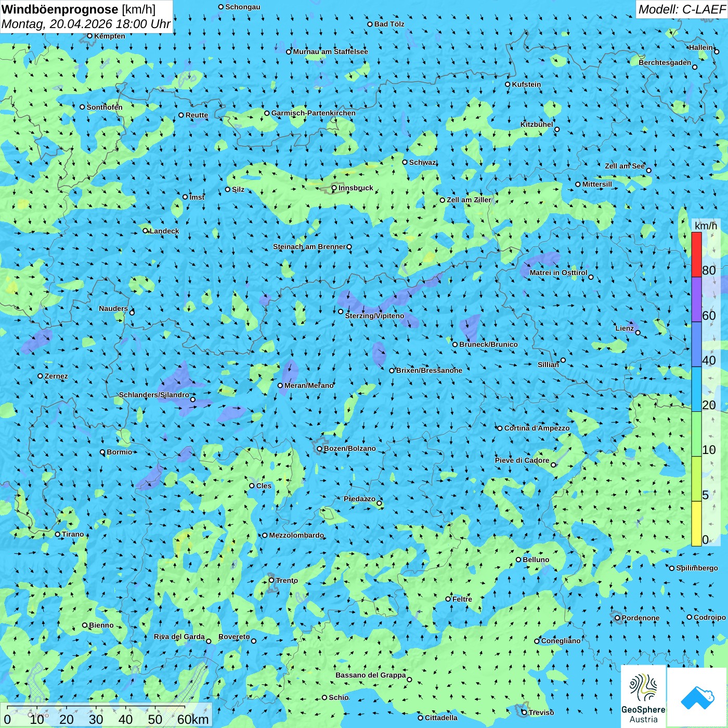
Task: Click the Schongau label
Action: coord(243,7)
